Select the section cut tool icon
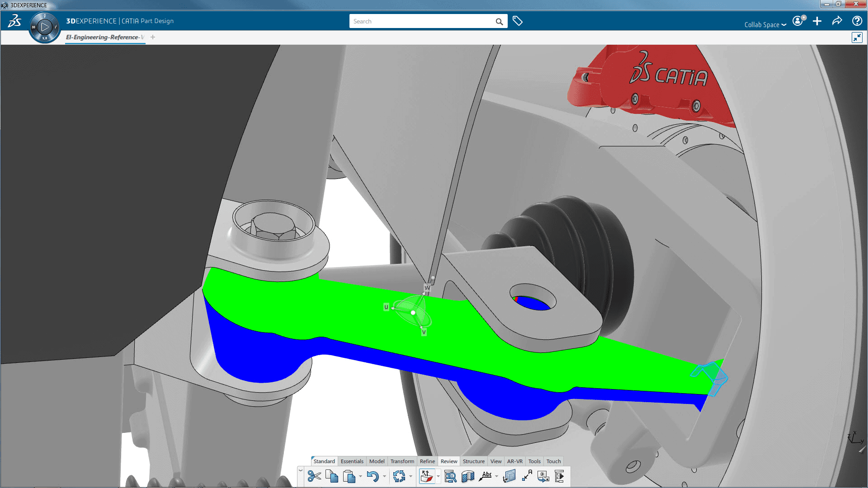 click(x=426, y=476)
